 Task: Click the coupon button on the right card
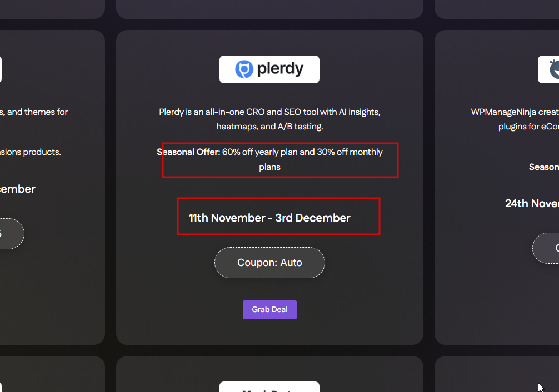tap(547, 248)
